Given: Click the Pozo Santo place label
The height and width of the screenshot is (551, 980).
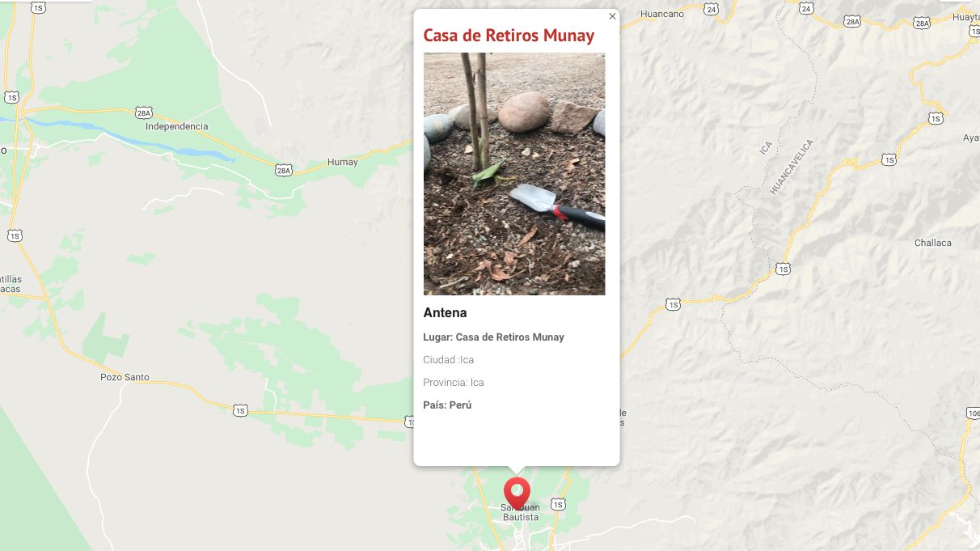Looking at the screenshot, I should tap(125, 377).
